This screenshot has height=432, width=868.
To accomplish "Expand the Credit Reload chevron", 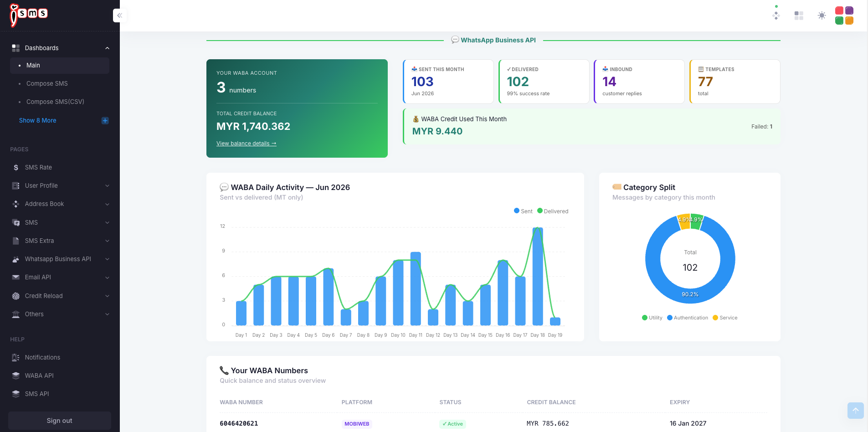I will point(108,296).
